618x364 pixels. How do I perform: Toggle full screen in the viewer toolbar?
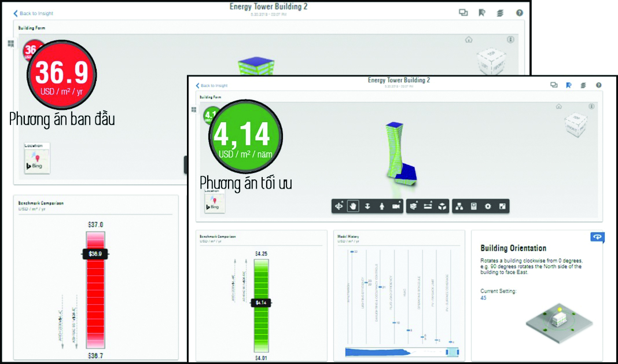pyautogui.click(x=502, y=207)
